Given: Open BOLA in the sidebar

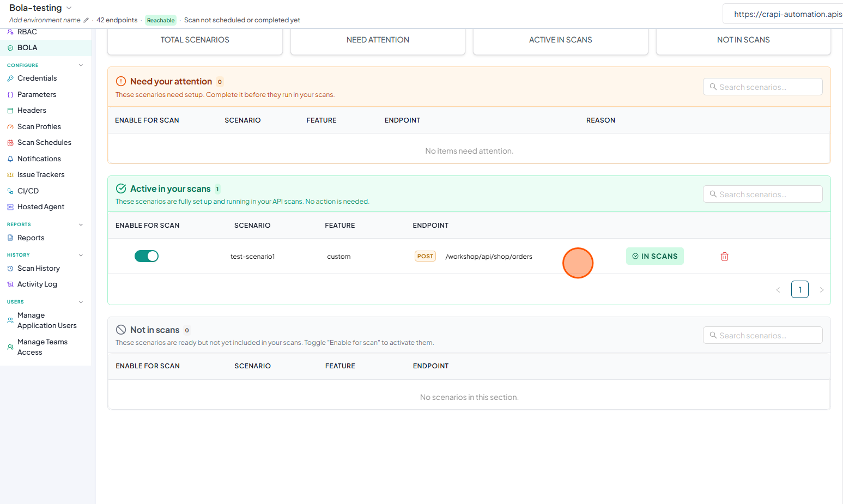Looking at the screenshot, I should click(x=46, y=48).
